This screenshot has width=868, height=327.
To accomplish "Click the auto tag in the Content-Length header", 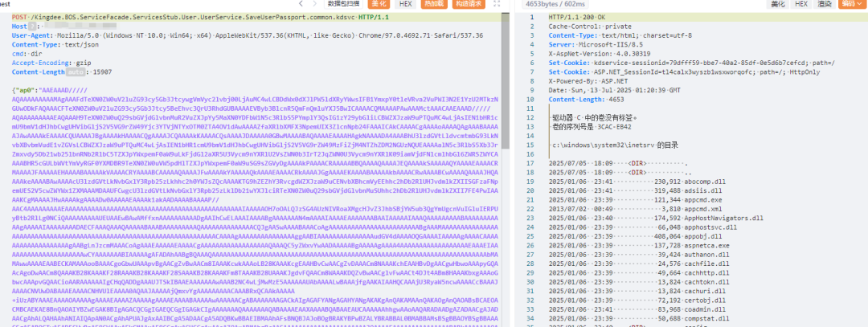I will pyautogui.click(x=76, y=72).
